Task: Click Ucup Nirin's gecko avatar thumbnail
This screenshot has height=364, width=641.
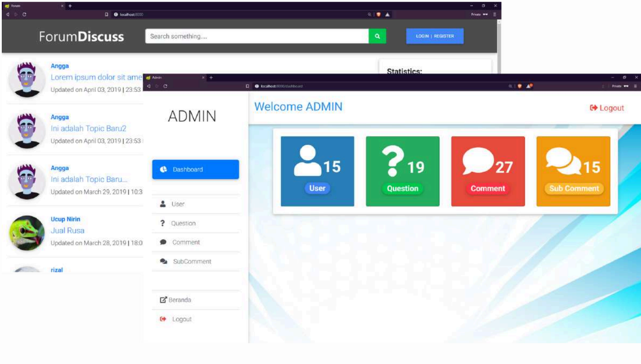Action: [x=27, y=232]
